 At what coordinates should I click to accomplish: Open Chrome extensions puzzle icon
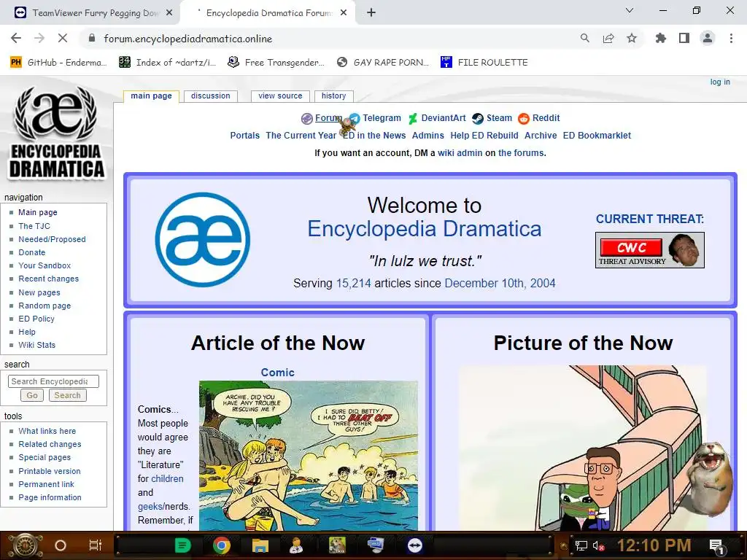click(661, 38)
